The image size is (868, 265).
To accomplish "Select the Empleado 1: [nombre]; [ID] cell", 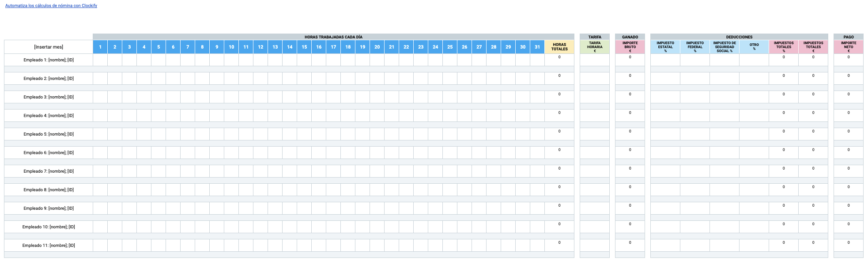I will pos(49,60).
